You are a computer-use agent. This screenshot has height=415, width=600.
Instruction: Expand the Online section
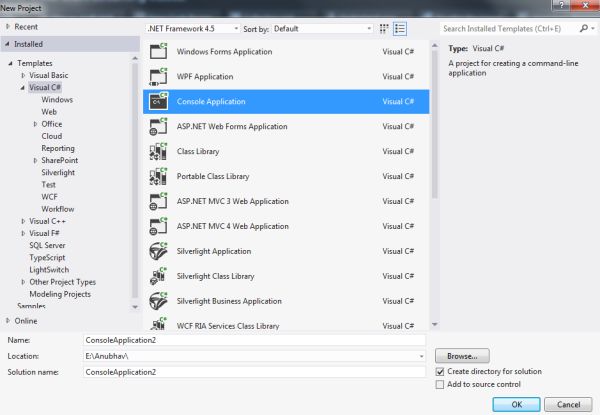[x=8, y=321]
